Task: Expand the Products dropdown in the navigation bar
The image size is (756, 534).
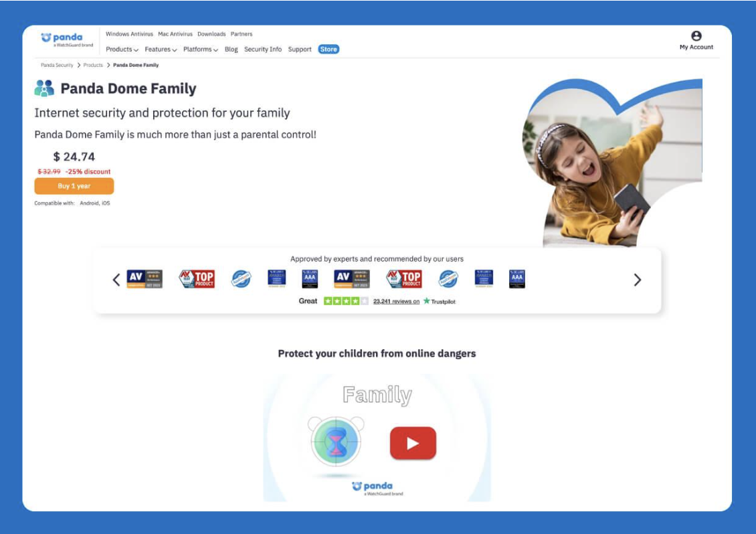Action: pos(122,50)
